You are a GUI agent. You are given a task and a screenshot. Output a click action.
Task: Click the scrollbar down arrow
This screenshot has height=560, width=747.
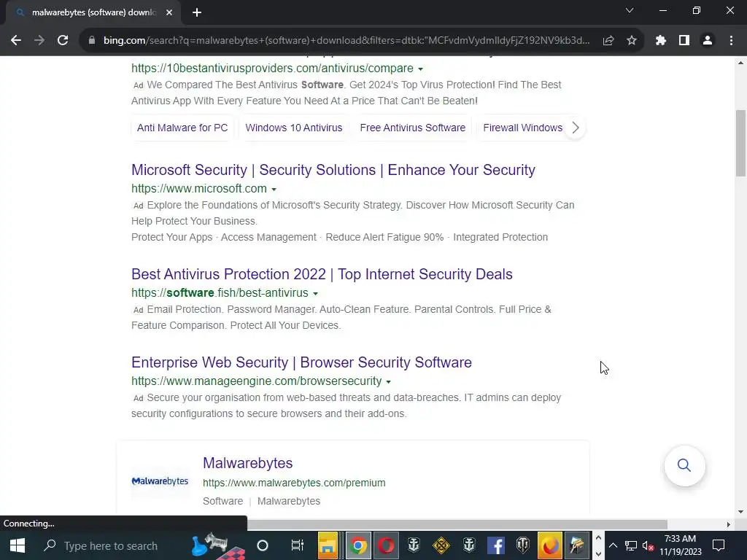pyautogui.click(x=740, y=512)
